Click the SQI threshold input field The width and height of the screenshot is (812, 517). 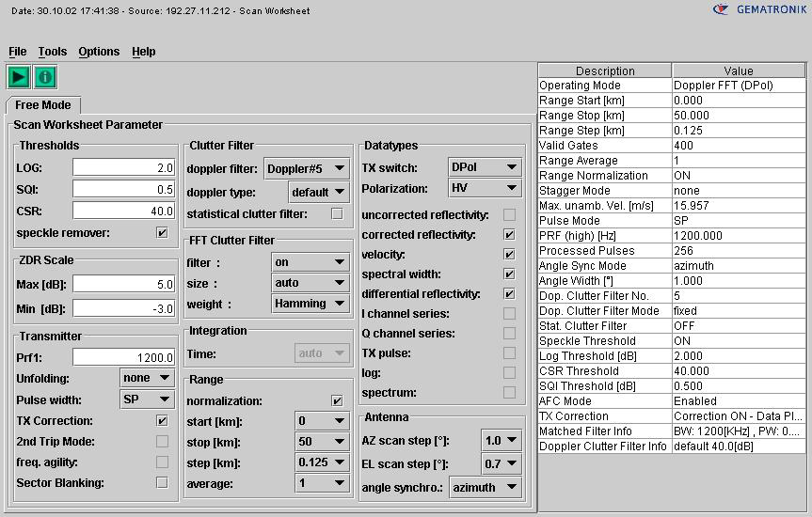[x=124, y=189]
